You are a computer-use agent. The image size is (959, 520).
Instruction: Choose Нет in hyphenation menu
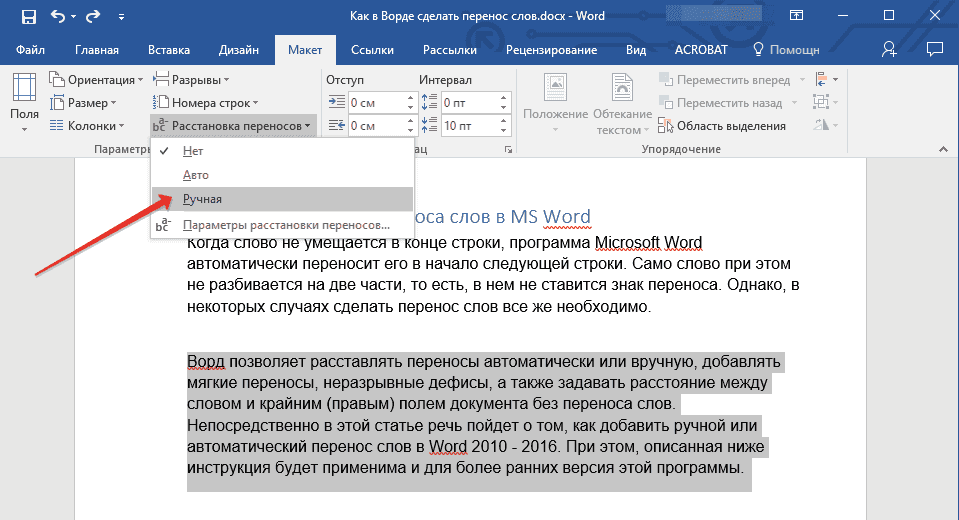click(283, 151)
